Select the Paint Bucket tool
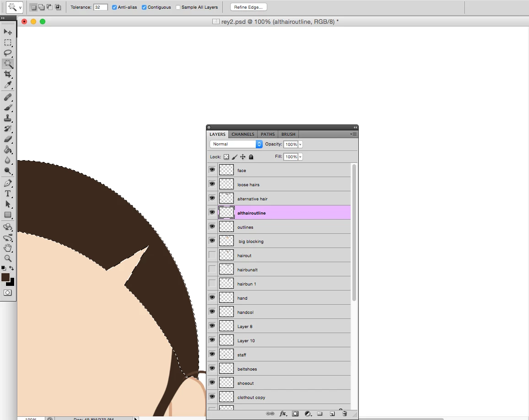This screenshot has width=529, height=420. (8, 150)
